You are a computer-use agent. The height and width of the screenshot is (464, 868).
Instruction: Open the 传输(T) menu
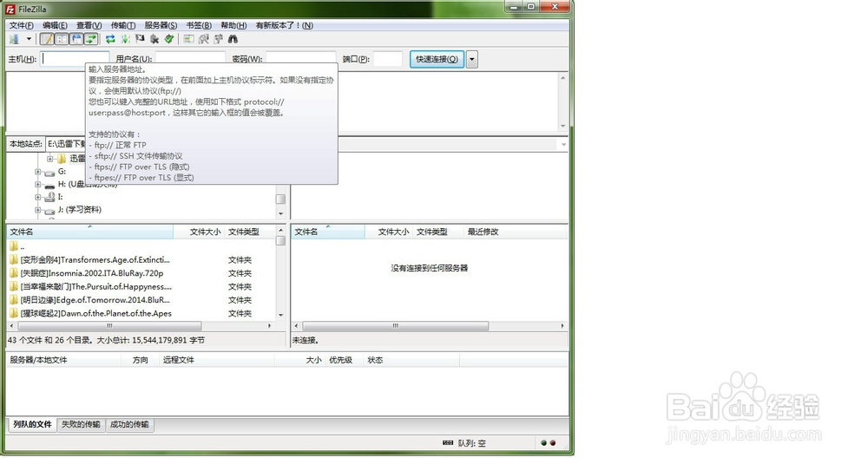[x=123, y=25]
